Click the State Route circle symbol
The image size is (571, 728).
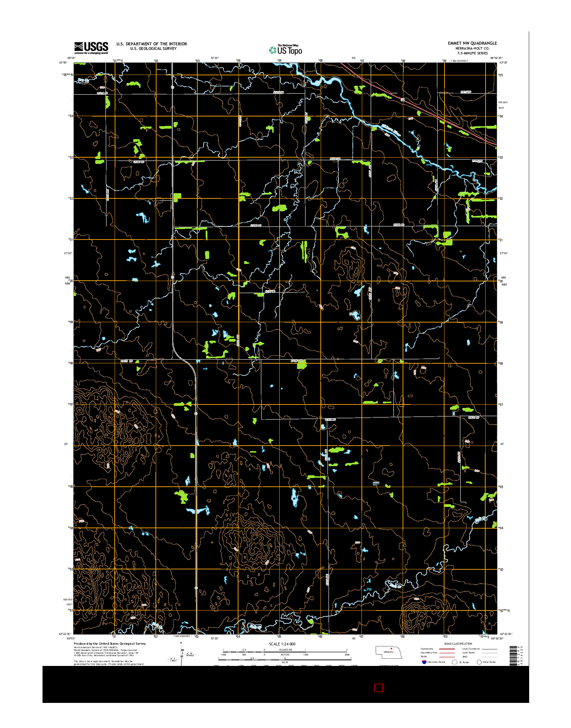[x=479, y=662]
